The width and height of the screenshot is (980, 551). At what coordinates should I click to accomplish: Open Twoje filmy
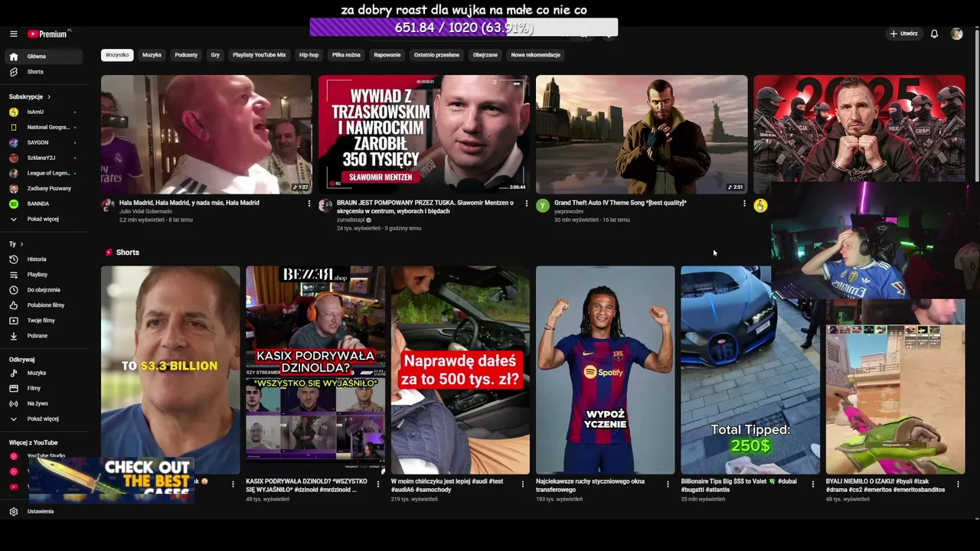45,321
